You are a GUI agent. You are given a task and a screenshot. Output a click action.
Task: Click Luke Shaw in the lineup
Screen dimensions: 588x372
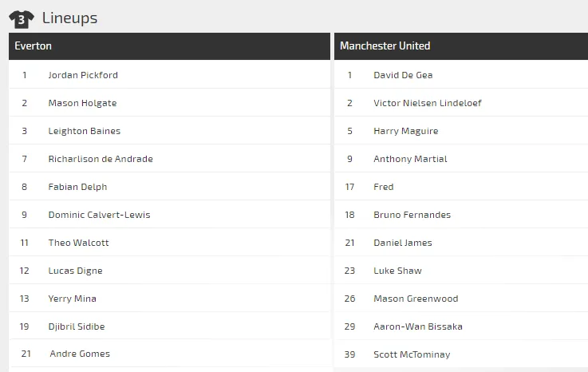point(397,271)
